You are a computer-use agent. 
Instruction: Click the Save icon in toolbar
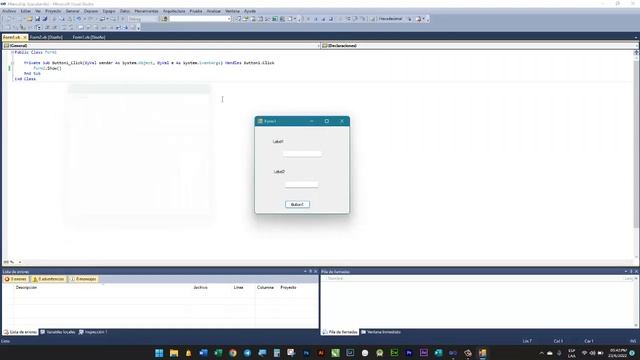37,19
